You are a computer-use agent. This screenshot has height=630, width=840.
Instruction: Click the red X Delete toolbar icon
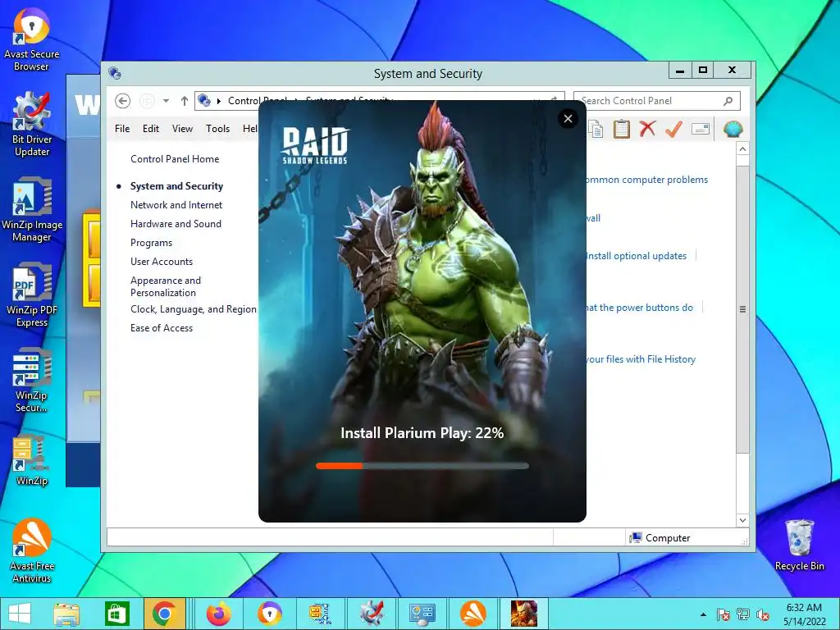648,129
